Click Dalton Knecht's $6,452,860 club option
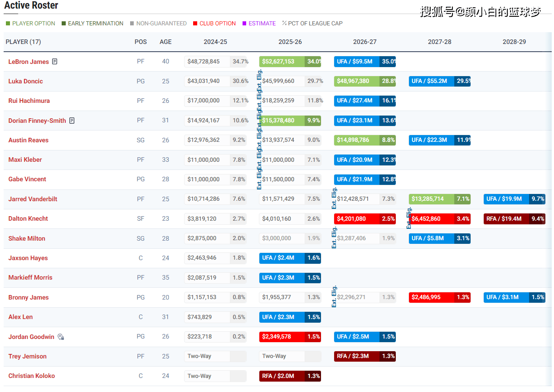 440,219
